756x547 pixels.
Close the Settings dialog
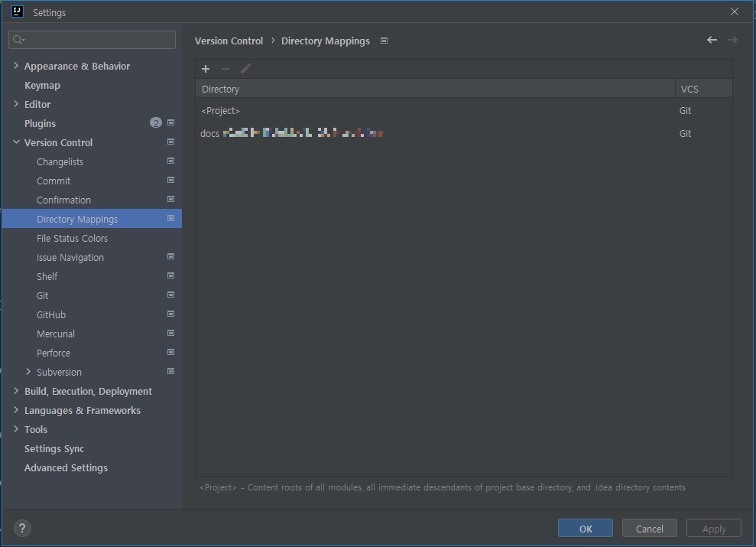(735, 11)
